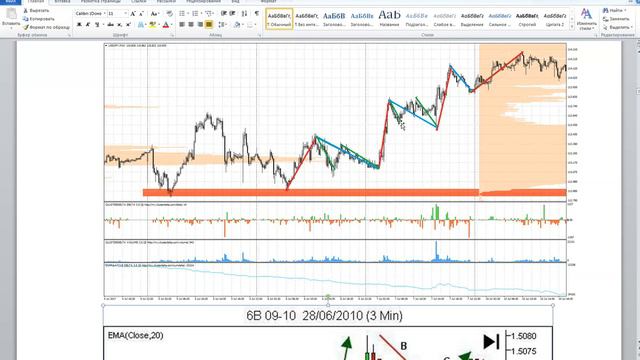640x360 pixels.
Task: Click Заменить to replace text
Action: click(616, 19)
